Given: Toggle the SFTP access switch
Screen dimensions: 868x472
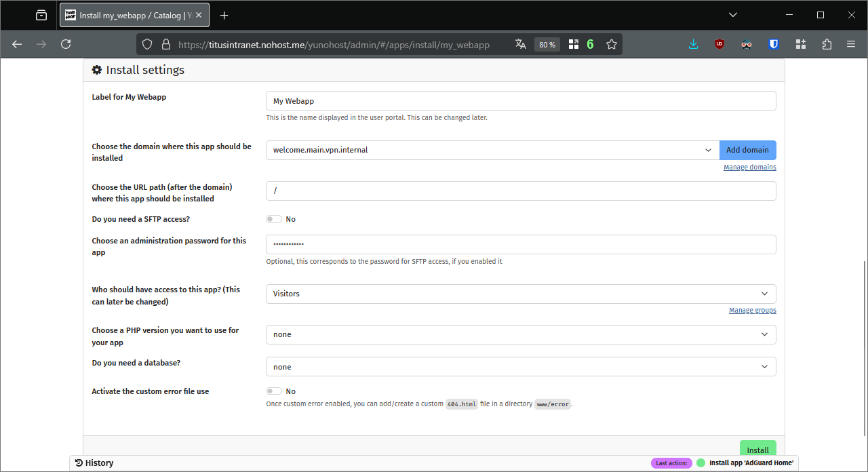Looking at the screenshot, I should click(274, 219).
